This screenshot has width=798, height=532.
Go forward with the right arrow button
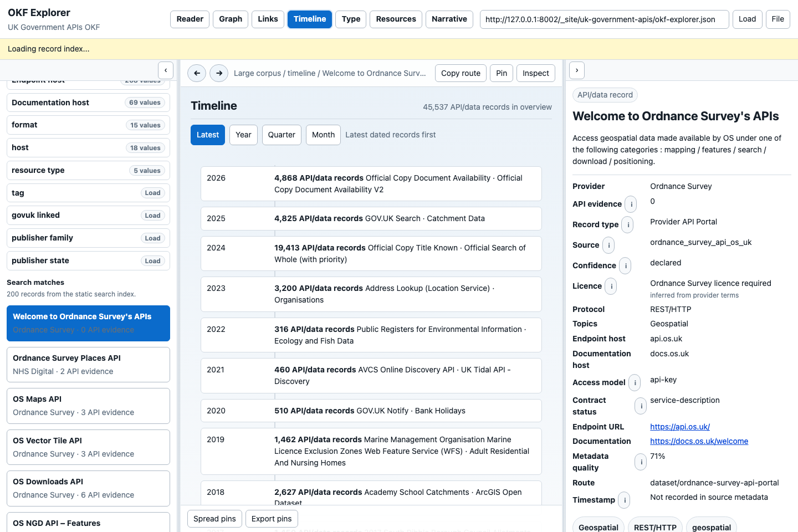click(x=219, y=73)
